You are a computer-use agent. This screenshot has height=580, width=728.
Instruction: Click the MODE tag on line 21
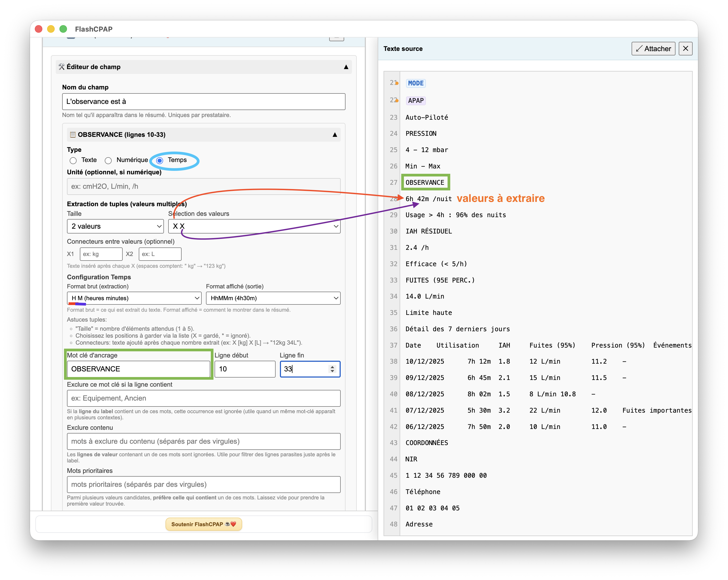(415, 83)
